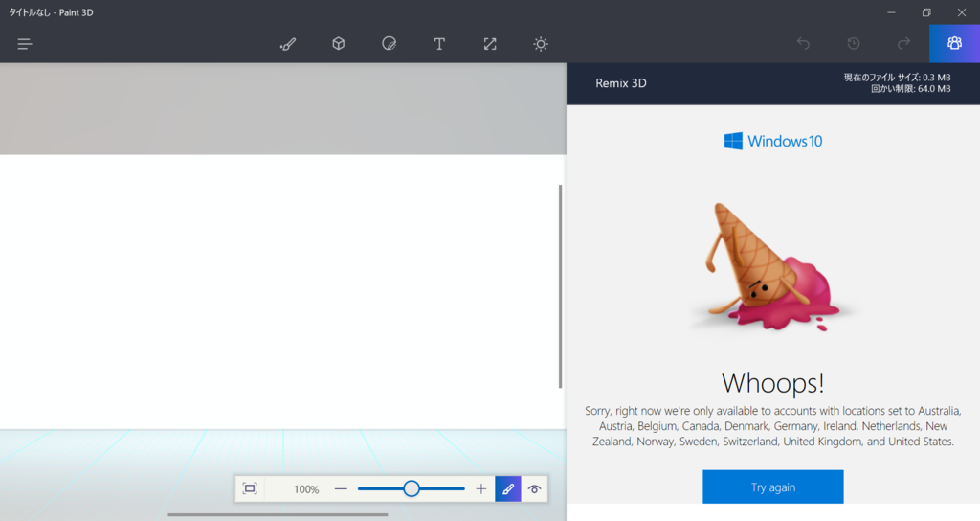Minimize the Paint 3D window

[x=891, y=12]
